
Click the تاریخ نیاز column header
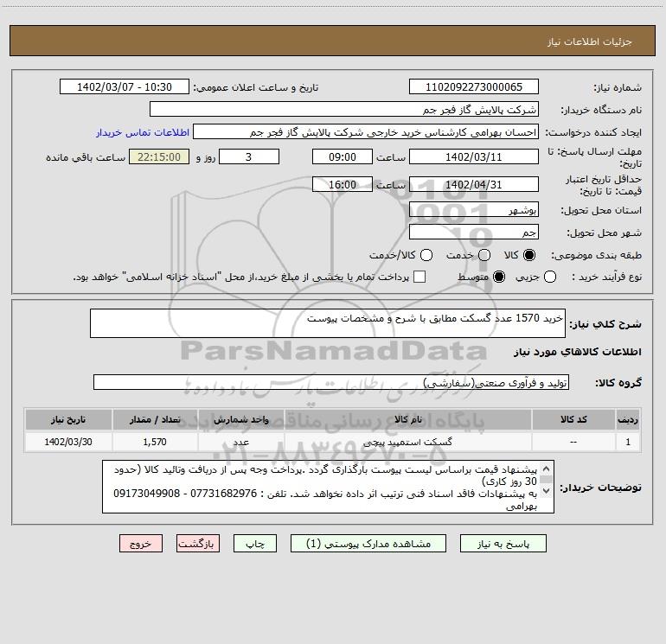[x=68, y=419]
